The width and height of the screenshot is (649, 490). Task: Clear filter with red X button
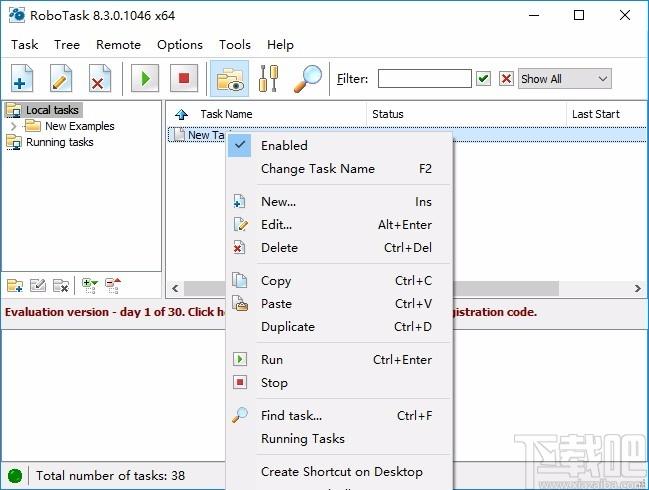click(506, 78)
